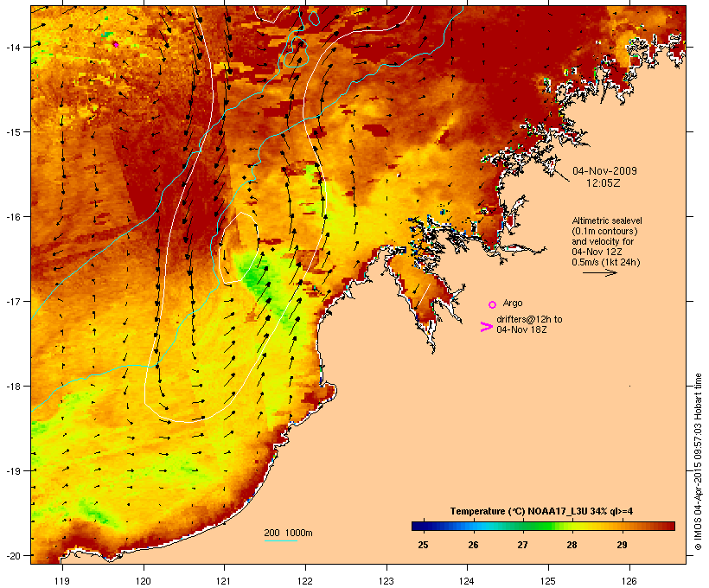709x588 pixels.
Task: Click the '04-Nov 18Z' drifter legend text
Action: (521, 329)
